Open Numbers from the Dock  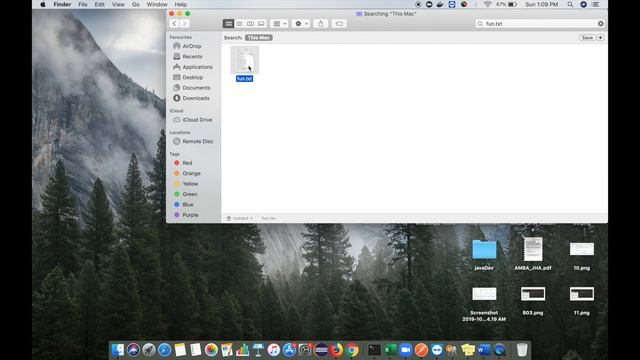pos(242,350)
